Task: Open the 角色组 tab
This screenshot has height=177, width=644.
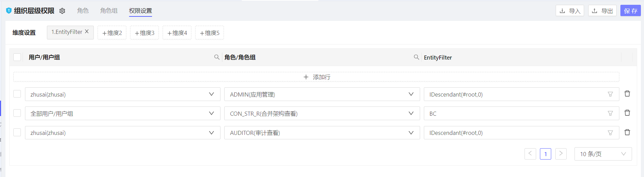Action: [109, 11]
